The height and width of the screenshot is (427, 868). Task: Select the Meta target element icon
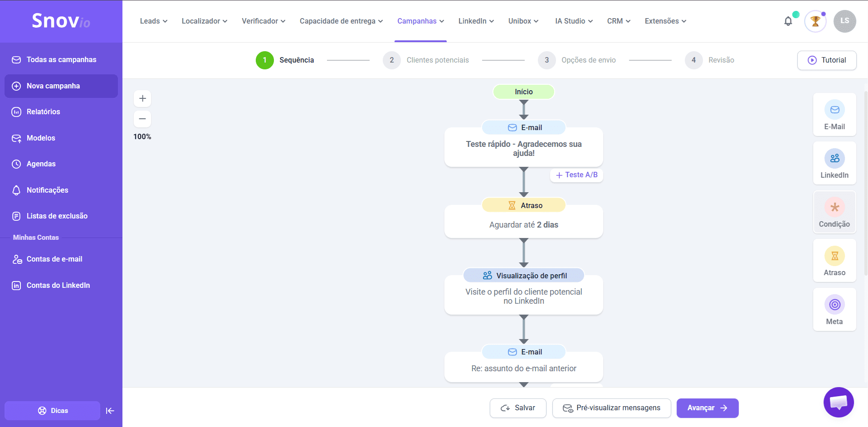[834, 305]
